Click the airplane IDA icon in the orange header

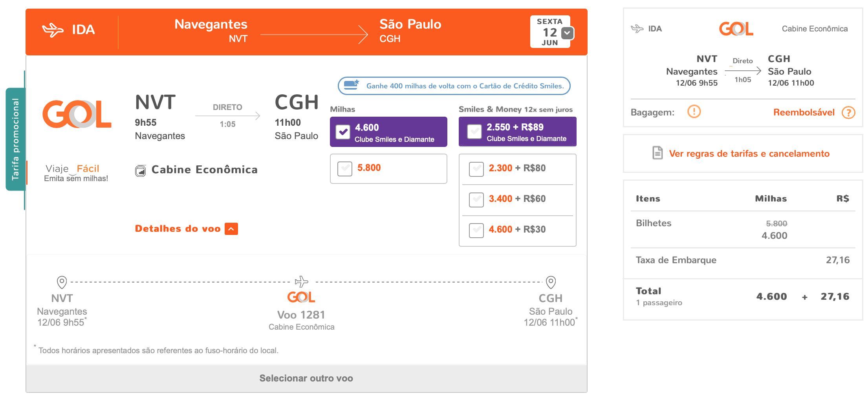[x=53, y=30]
